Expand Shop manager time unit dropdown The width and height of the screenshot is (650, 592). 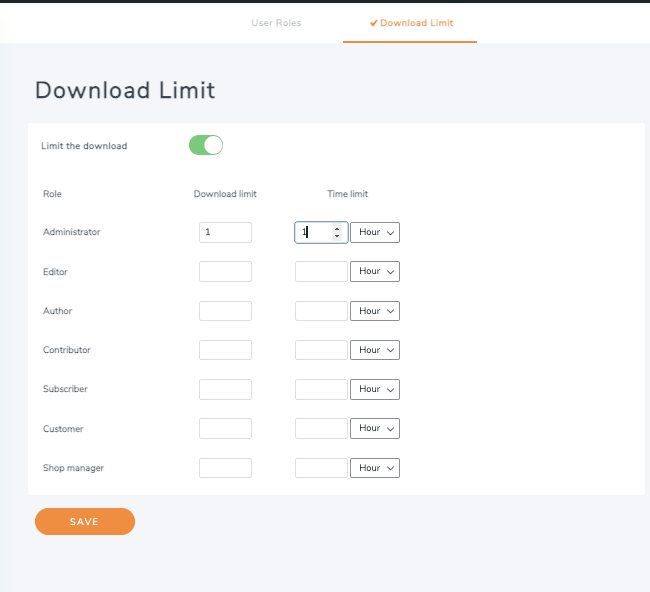(375, 468)
